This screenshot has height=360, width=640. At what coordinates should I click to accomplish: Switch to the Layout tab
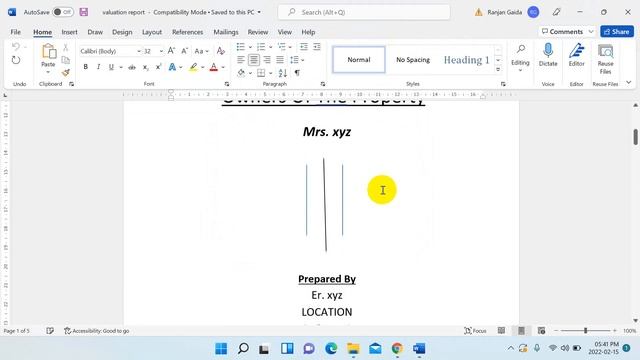tap(152, 32)
